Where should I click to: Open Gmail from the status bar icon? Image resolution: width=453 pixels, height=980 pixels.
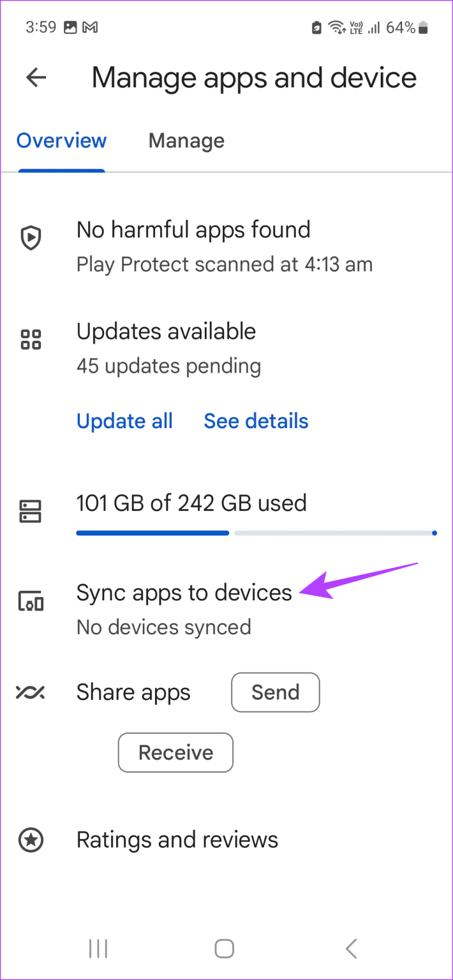click(x=89, y=27)
